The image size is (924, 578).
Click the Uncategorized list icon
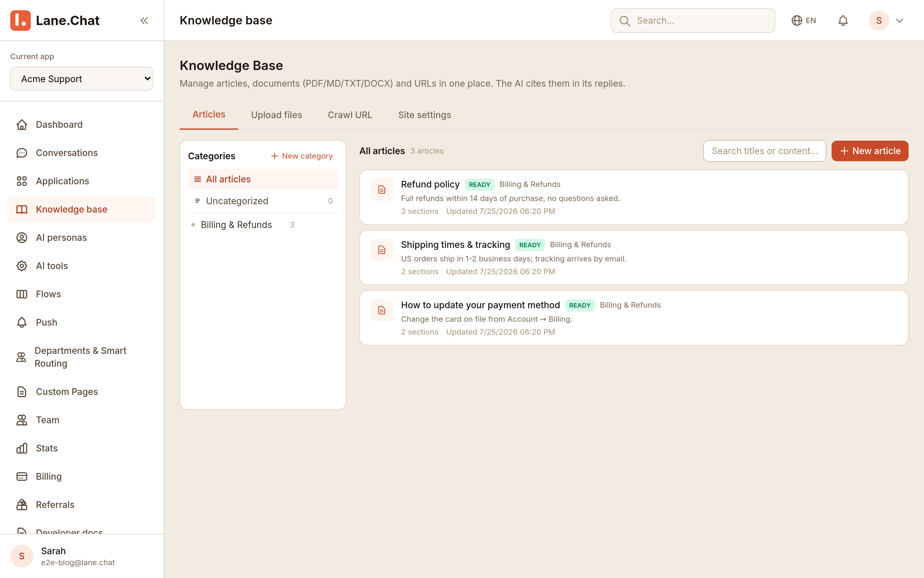197,201
